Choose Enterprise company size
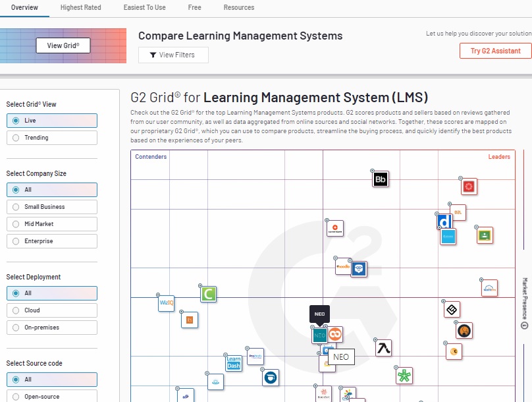 coord(52,241)
